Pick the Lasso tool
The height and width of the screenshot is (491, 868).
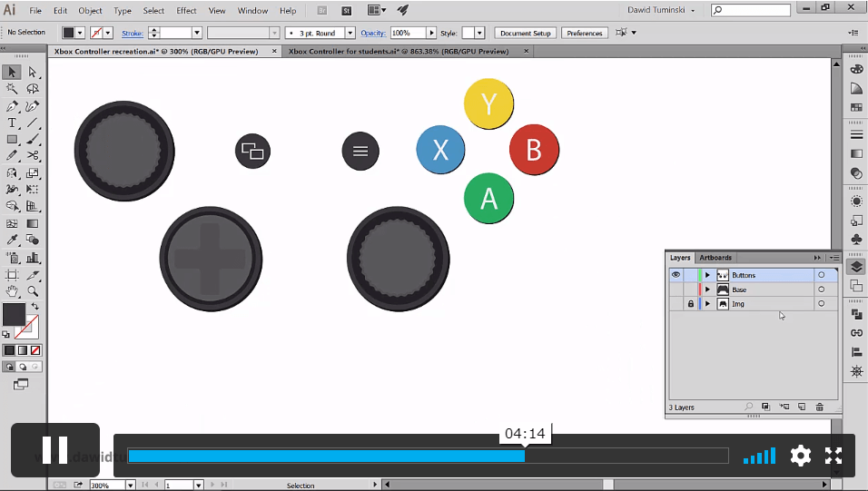tap(32, 89)
